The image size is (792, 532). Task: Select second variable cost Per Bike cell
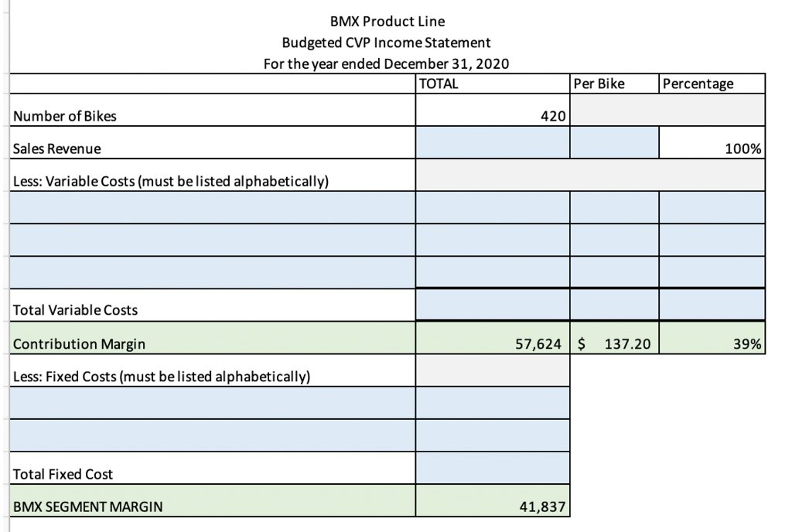614,240
